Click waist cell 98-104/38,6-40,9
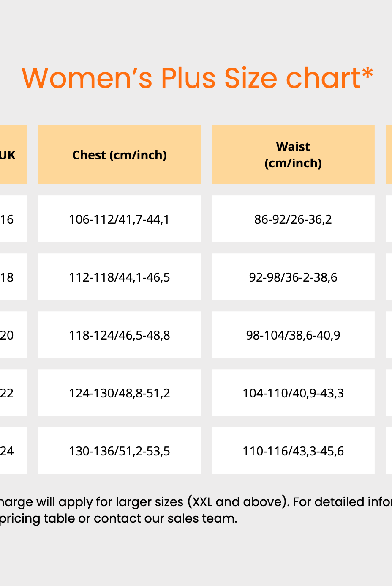The image size is (392, 586). tap(293, 335)
